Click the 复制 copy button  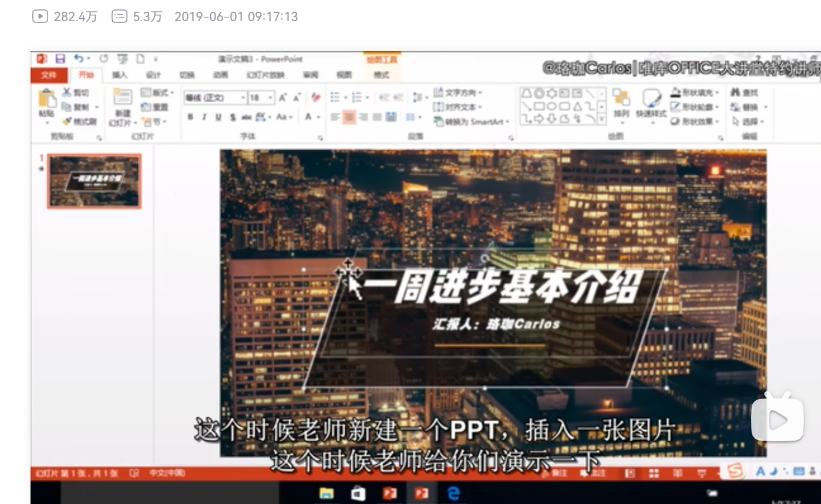[x=76, y=107]
